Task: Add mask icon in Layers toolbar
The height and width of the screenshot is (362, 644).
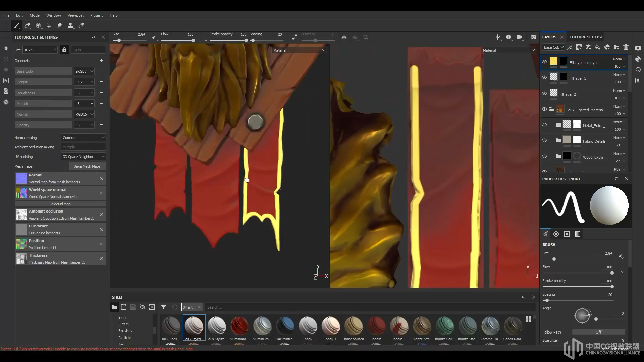Action: 579,47
